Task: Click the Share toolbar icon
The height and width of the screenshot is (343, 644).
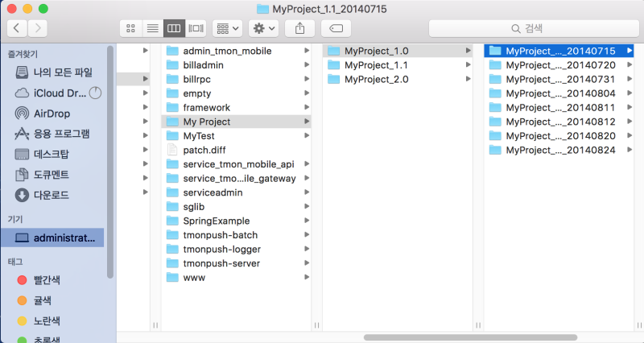Action: tap(299, 28)
